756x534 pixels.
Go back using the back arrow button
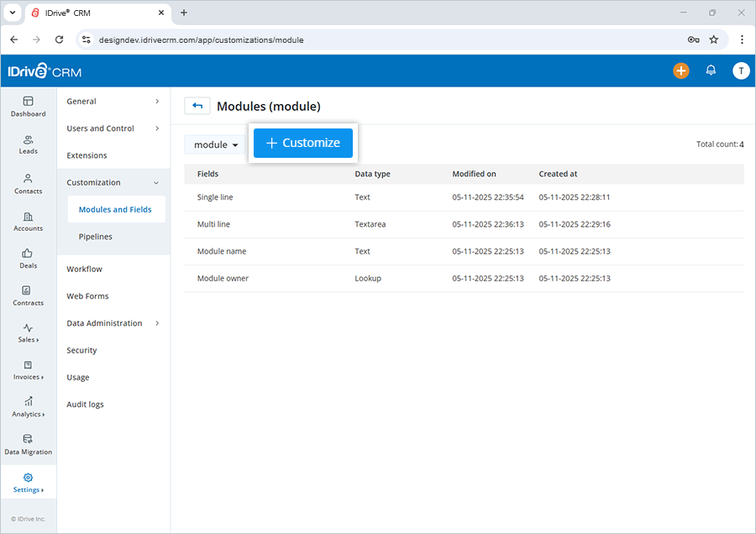click(197, 106)
